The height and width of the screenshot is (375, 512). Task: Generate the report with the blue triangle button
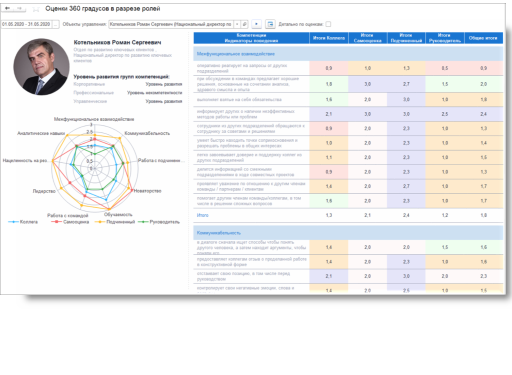256,24
